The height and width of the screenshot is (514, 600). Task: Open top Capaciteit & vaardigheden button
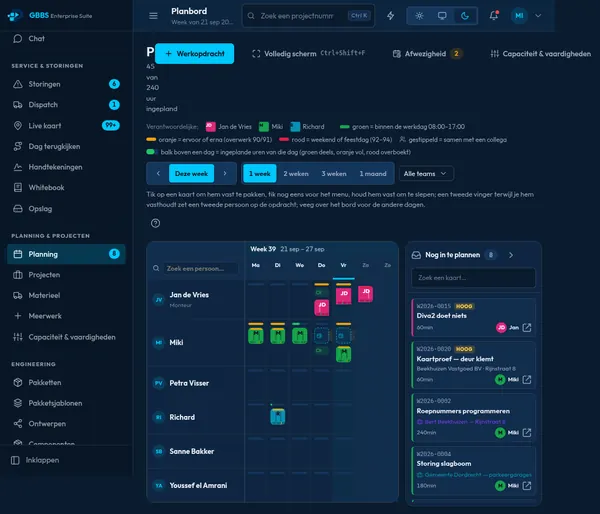coord(540,54)
